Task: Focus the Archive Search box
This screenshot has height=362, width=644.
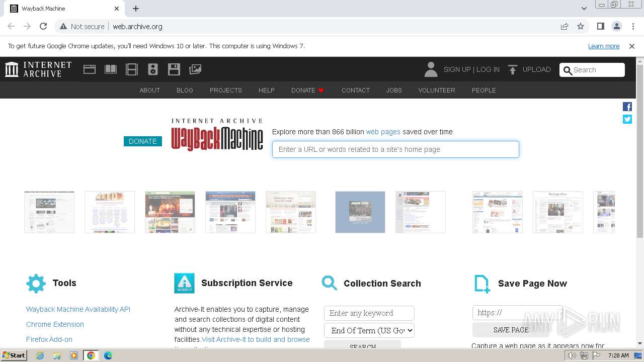Action: click(x=592, y=70)
